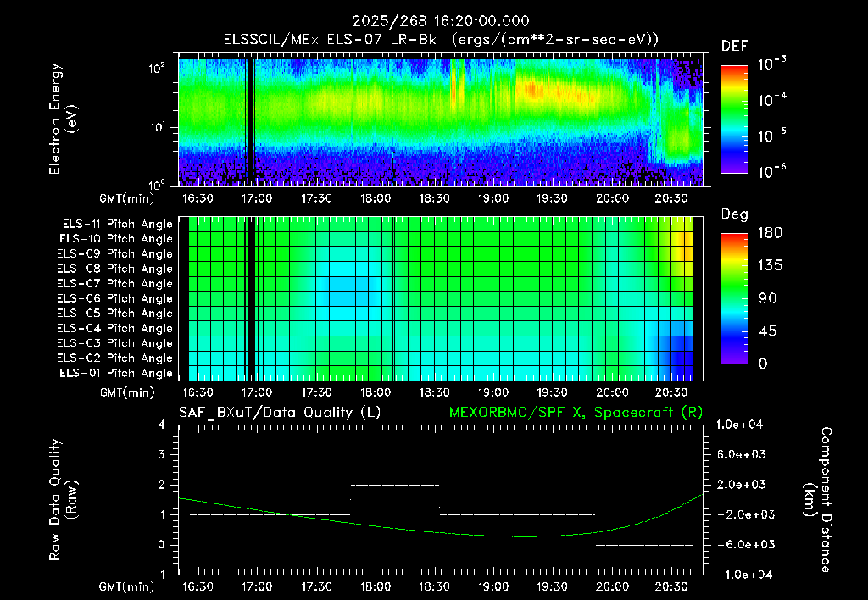The width and height of the screenshot is (868, 600).
Task: Click the timestamp title 2025/268 16:20:00.000
Action: 441,21
